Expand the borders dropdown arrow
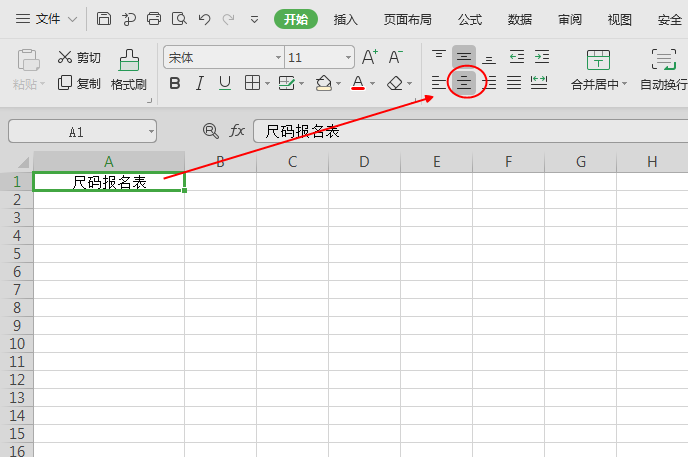This screenshot has height=457, width=688. tap(267, 83)
